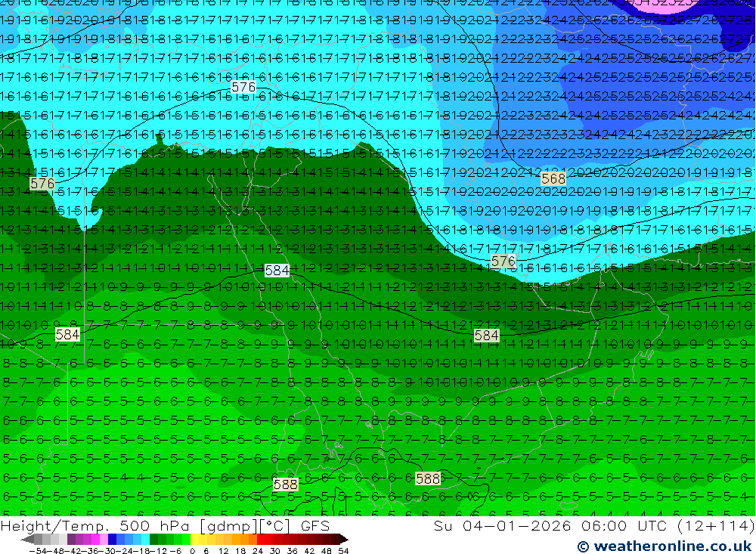756x554 pixels.
Task: Click the 48 scale label
Action: (327, 551)
